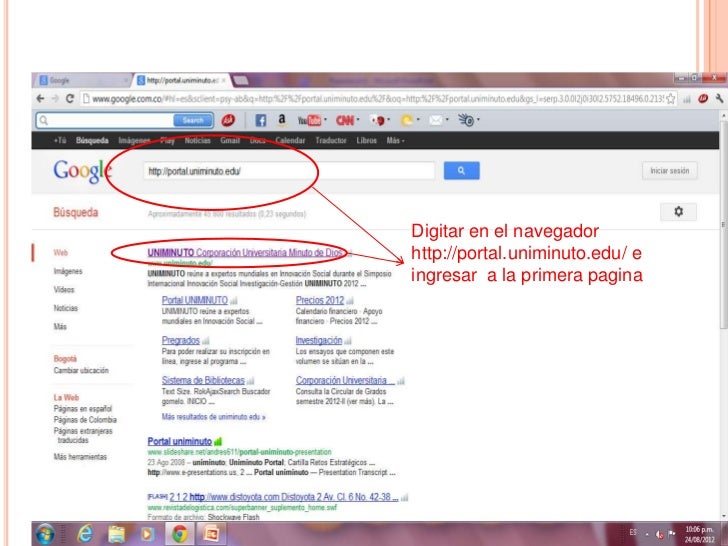Click the mail envelope toolbar icon

tap(436, 121)
